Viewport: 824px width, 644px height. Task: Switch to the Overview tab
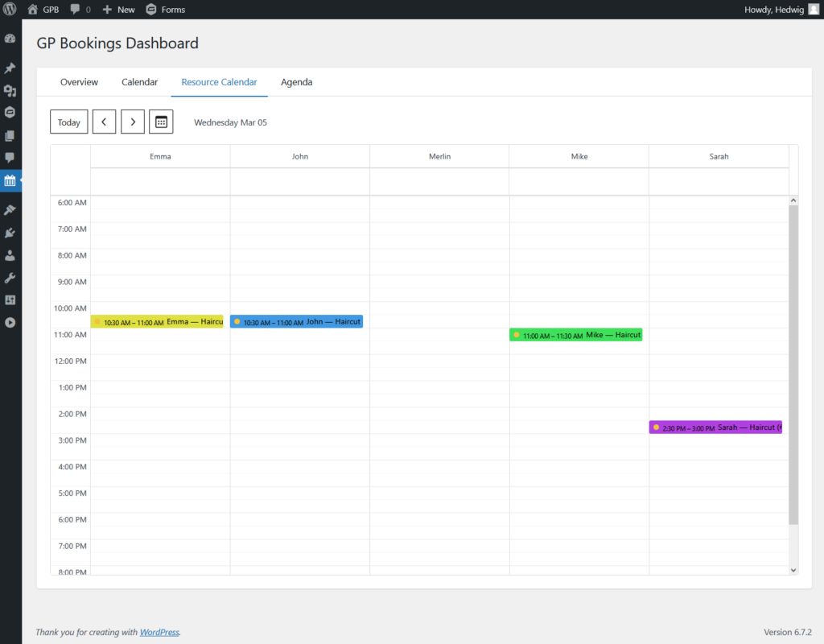point(79,82)
